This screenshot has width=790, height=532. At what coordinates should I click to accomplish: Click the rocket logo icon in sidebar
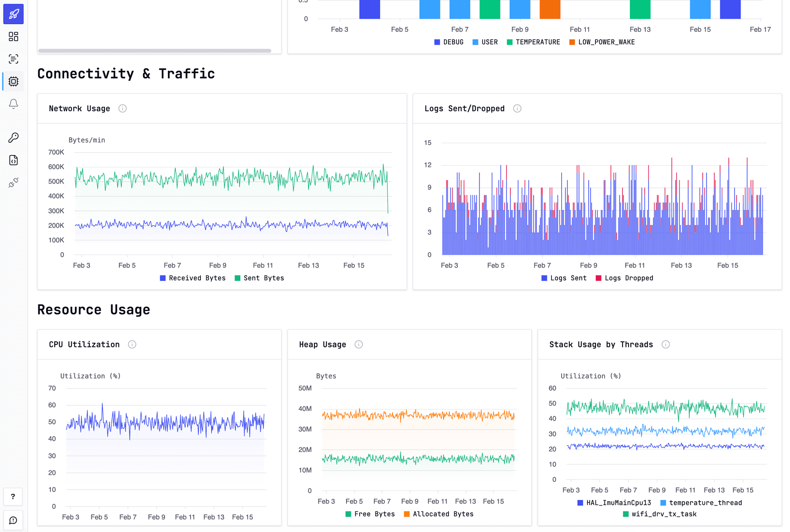point(14,14)
